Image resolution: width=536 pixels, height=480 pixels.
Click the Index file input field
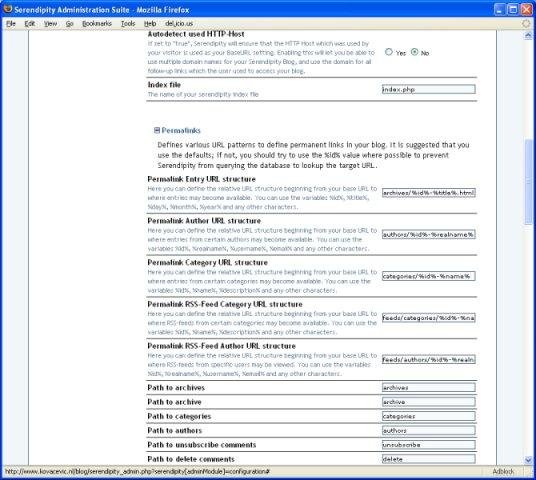click(x=429, y=90)
